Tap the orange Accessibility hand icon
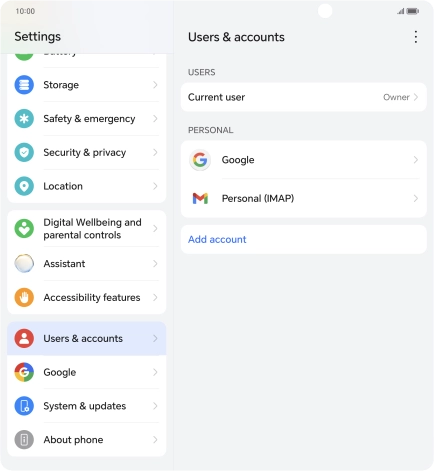This screenshot has height=471, width=434. (x=24, y=297)
